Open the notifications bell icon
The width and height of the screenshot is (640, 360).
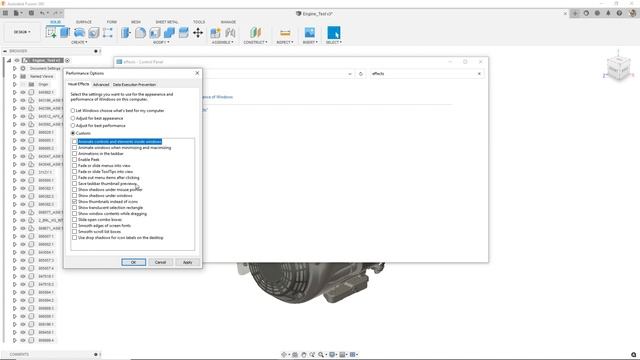[608, 13]
